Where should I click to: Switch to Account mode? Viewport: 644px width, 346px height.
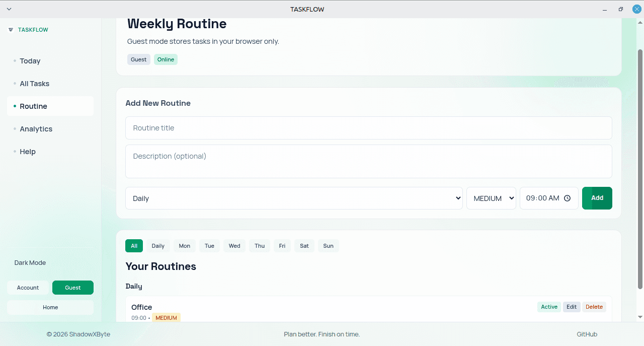pos(28,288)
